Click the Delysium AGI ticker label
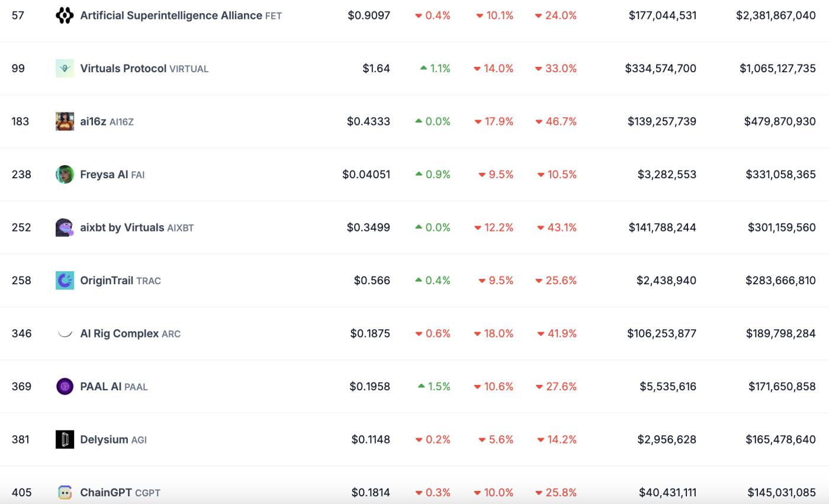Viewport: 829px width, 504px height. (140, 439)
